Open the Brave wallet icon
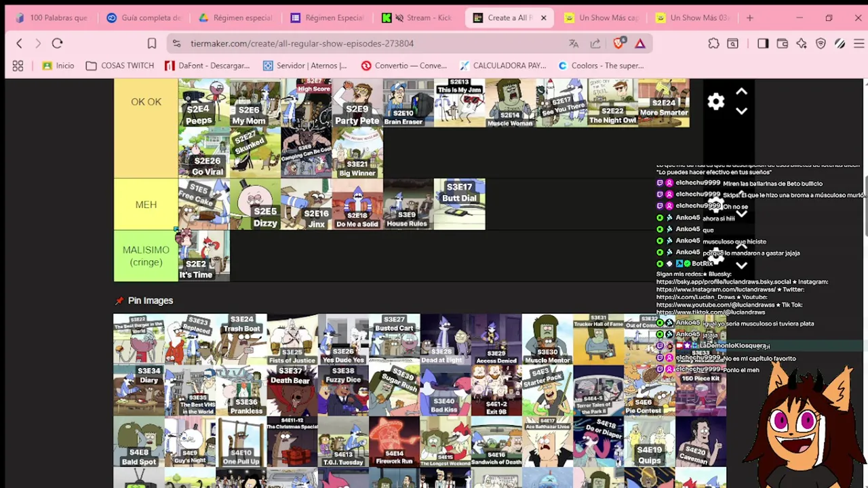The width and height of the screenshot is (868, 488). pyautogui.click(x=782, y=43)
